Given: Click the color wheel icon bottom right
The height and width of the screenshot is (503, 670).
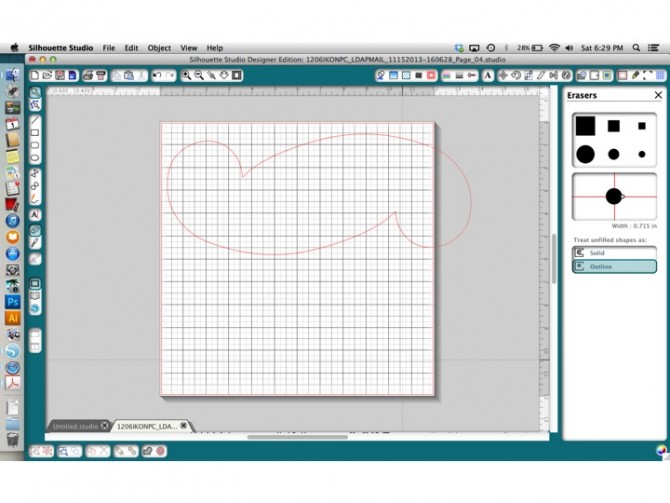Looking at the screenshot, I should pyautogui.click(x=661, y=450).
